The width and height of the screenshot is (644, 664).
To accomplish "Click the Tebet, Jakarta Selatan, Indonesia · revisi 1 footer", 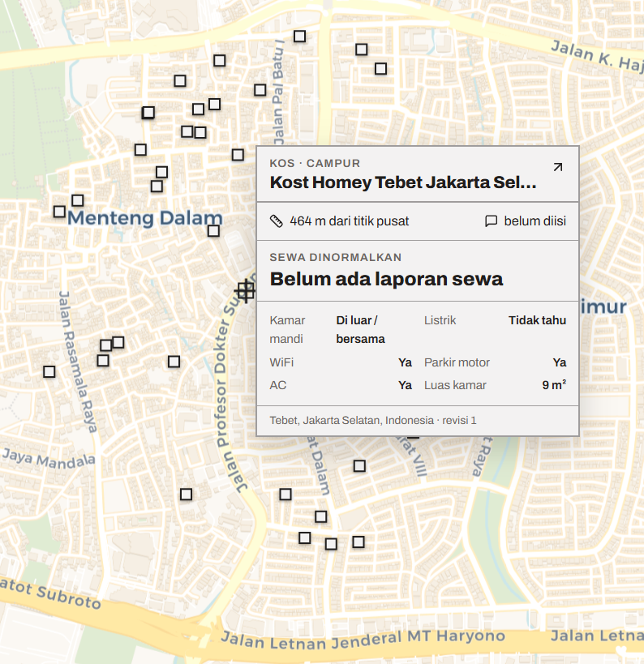I will (373, 421).
